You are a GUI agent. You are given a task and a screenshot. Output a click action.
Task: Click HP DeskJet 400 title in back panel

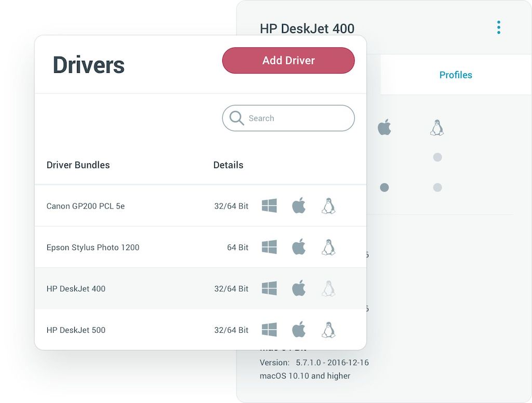pyautogui.click(x=307, y=29)
